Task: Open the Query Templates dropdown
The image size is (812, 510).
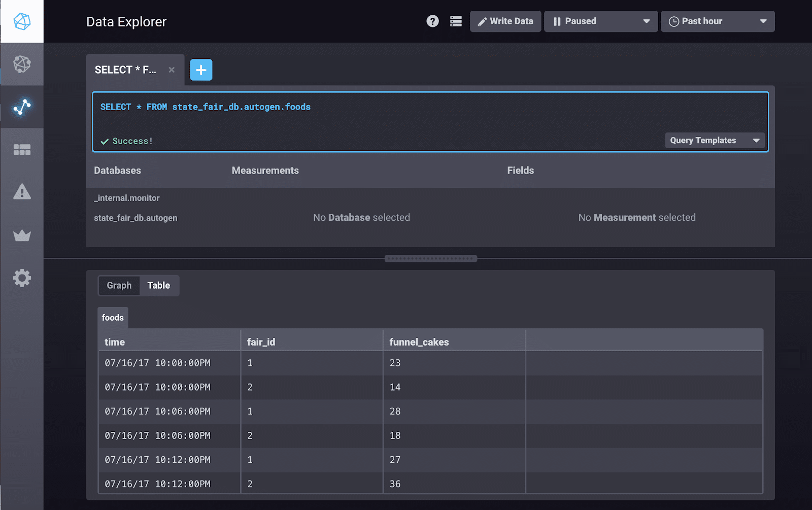Action: click(x=715, y=141)
